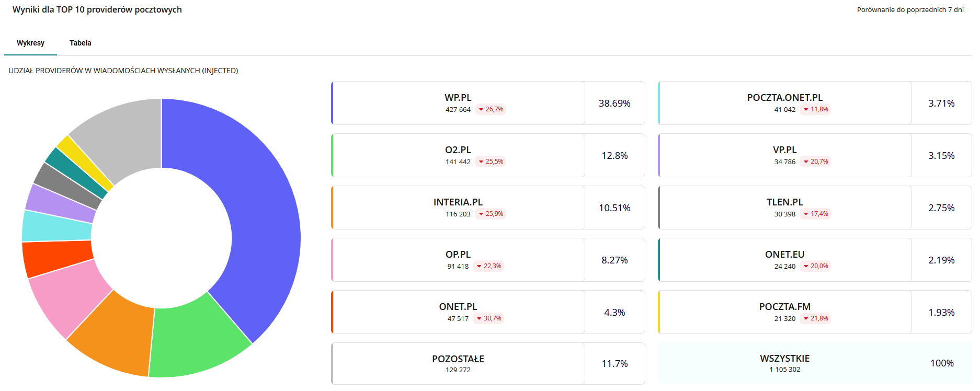The width and height of the screenshot is (980, 391).
Task: Switch to the Tabela tab
Action: 80,43
